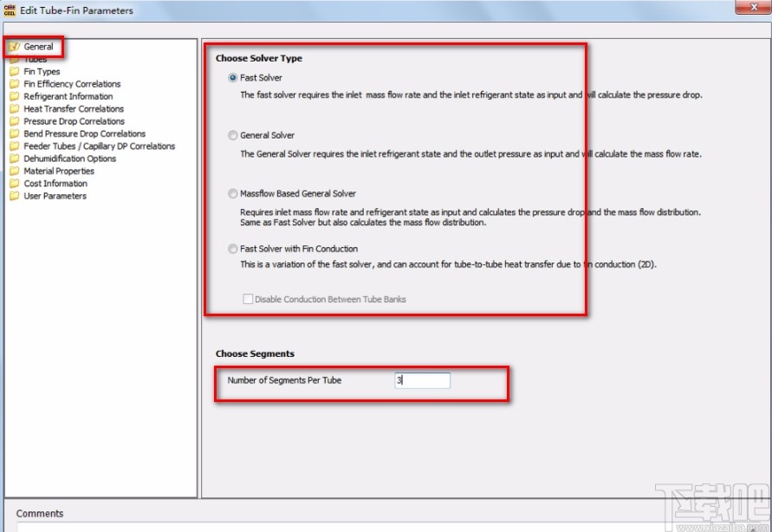Click folder icon beside Refrigerant Information
This screenshot has height=532, width=772.
coord(15,96)
